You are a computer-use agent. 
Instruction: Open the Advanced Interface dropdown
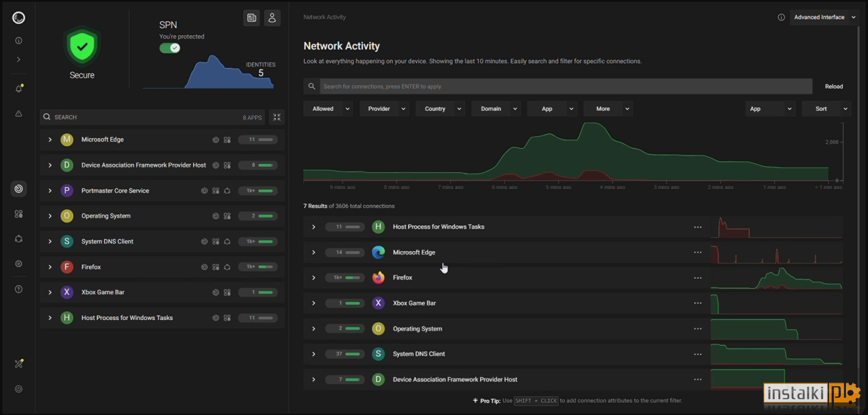(x=824, y=17)
